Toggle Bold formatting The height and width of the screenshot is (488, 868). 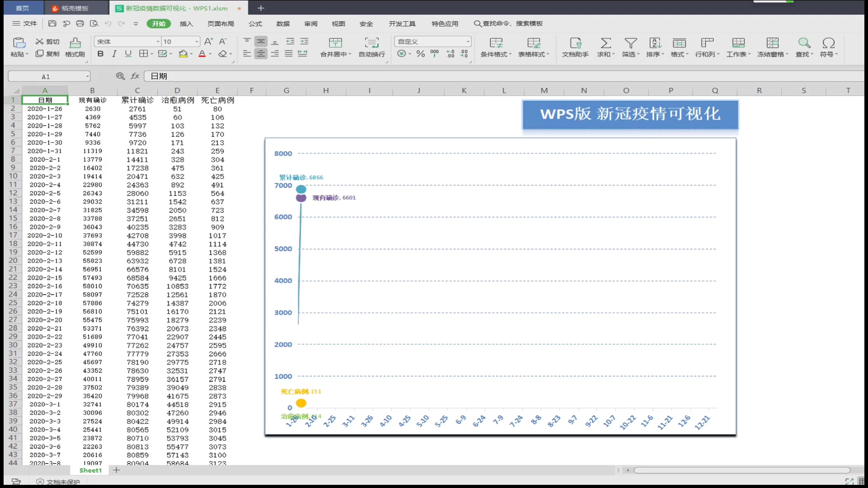(100, 54)
